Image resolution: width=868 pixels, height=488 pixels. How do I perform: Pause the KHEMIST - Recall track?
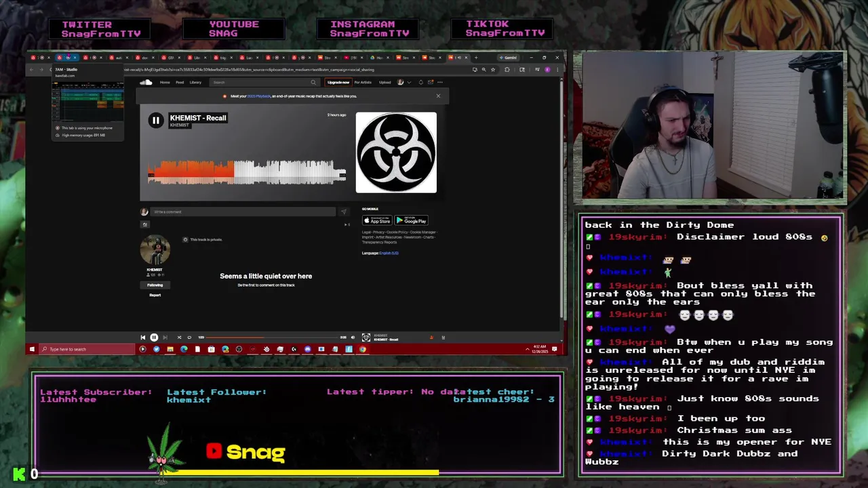click(x=156, y=121)
